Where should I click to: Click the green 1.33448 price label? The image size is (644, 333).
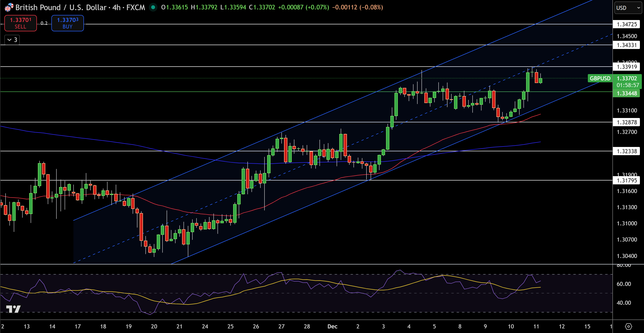coord(626,93)
